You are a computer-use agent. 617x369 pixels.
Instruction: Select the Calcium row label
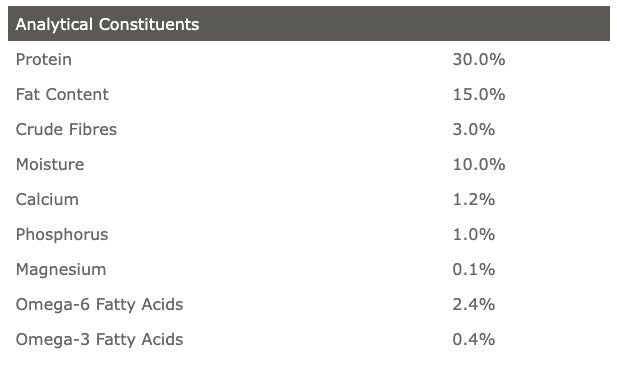[x=47, y=199]
